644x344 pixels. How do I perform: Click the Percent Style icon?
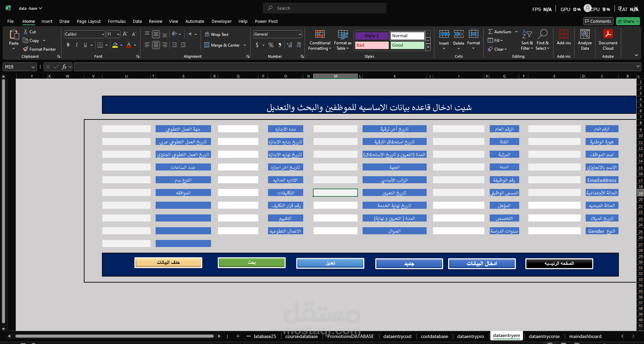click(x=271, y=45)
